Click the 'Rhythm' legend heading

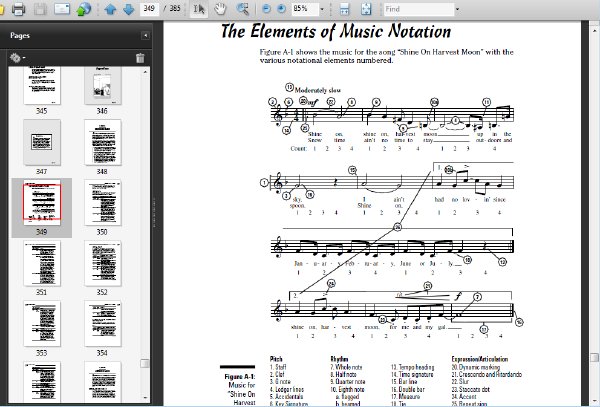[339, 359]
